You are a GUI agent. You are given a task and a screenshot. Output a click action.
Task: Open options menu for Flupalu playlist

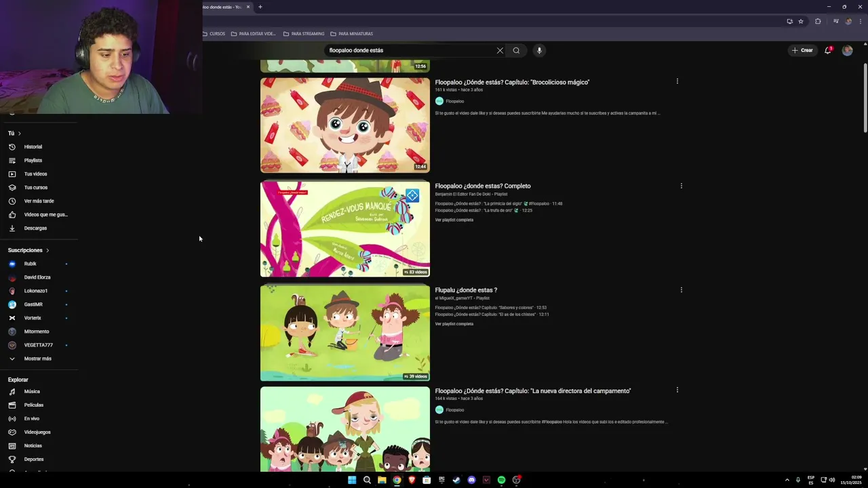682,289
